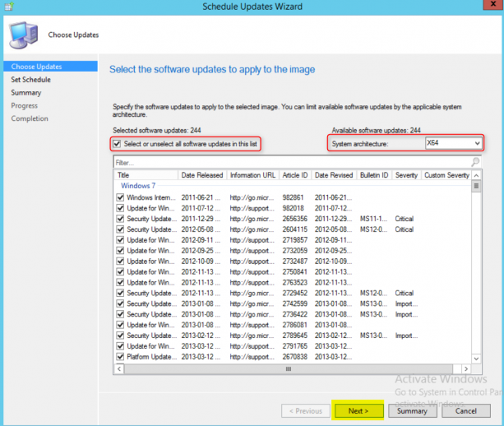
Task: Click the filter search magnifier icon
Action: (476, 163)
